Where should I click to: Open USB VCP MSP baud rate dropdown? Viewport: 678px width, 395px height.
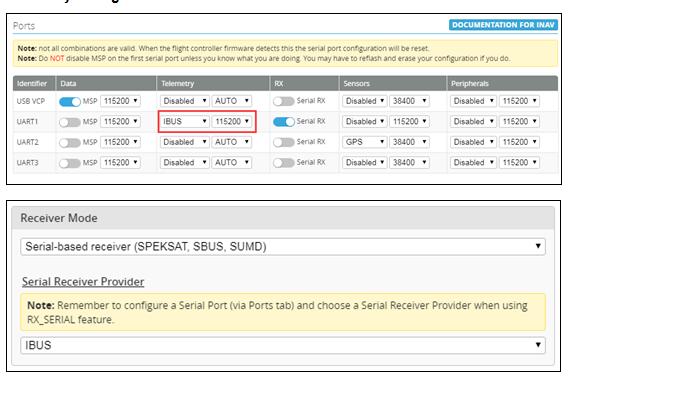pos(120,101)
